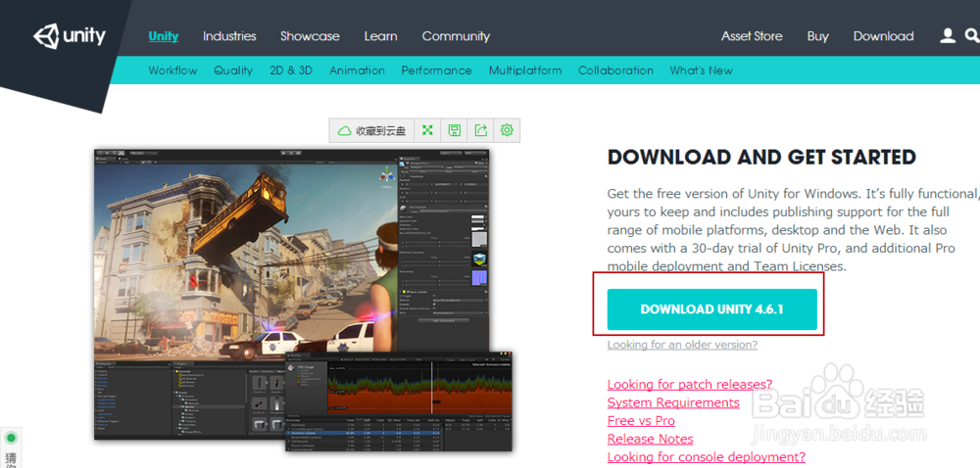Click Looking for console deployment link
The width and height of the screenshot is (980, 468).
[707, 457]
